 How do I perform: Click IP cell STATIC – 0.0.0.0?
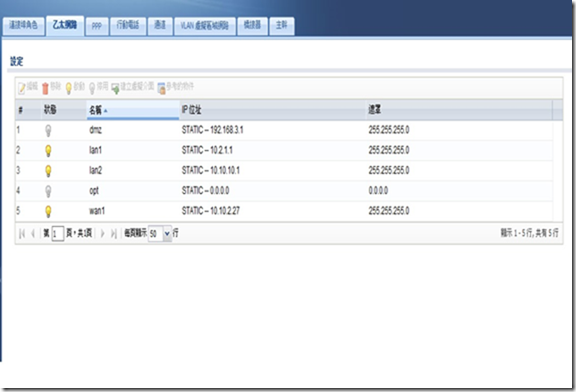pyautogui.click(x=205, y=191)
